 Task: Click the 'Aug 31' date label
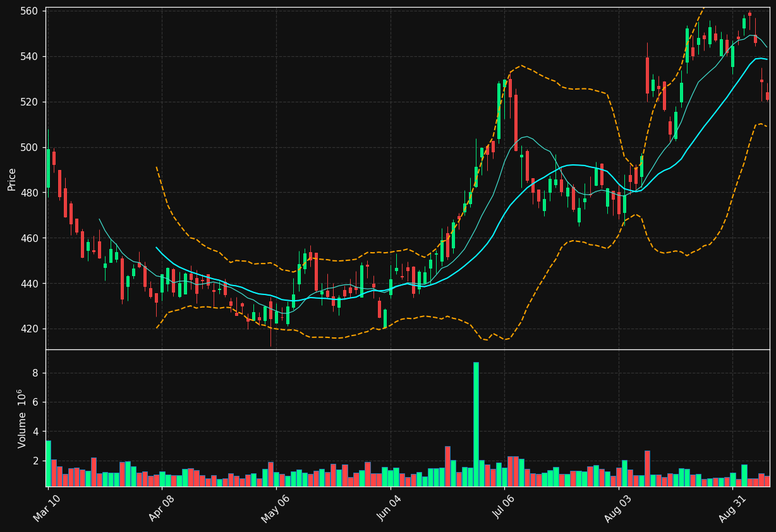tap(732, 508)
